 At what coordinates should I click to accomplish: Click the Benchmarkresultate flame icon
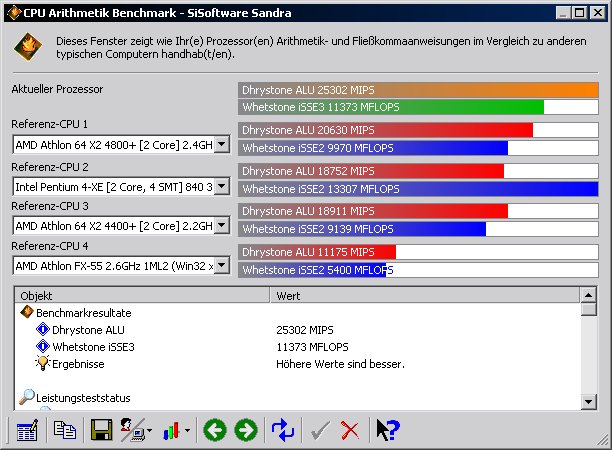(x=27, y=312)
